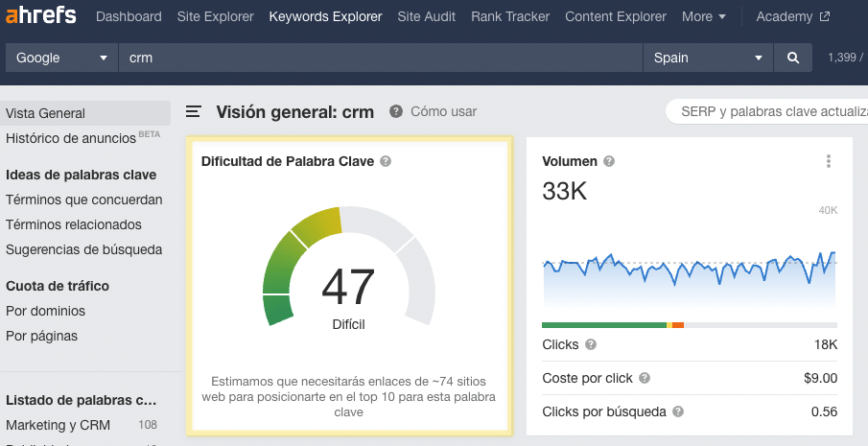Click help icon beside Coste por click
The image size is (868, 446).
coord(645,378)
